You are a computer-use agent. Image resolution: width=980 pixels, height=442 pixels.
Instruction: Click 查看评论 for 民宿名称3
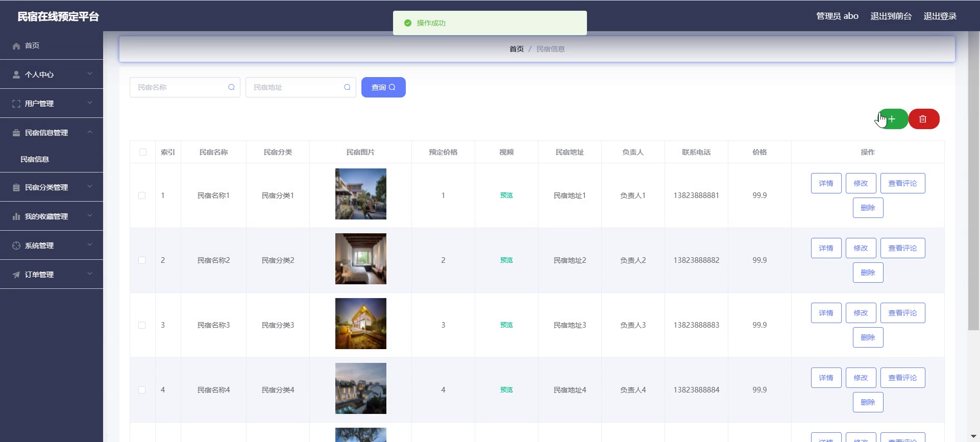(x=902, y=313)
